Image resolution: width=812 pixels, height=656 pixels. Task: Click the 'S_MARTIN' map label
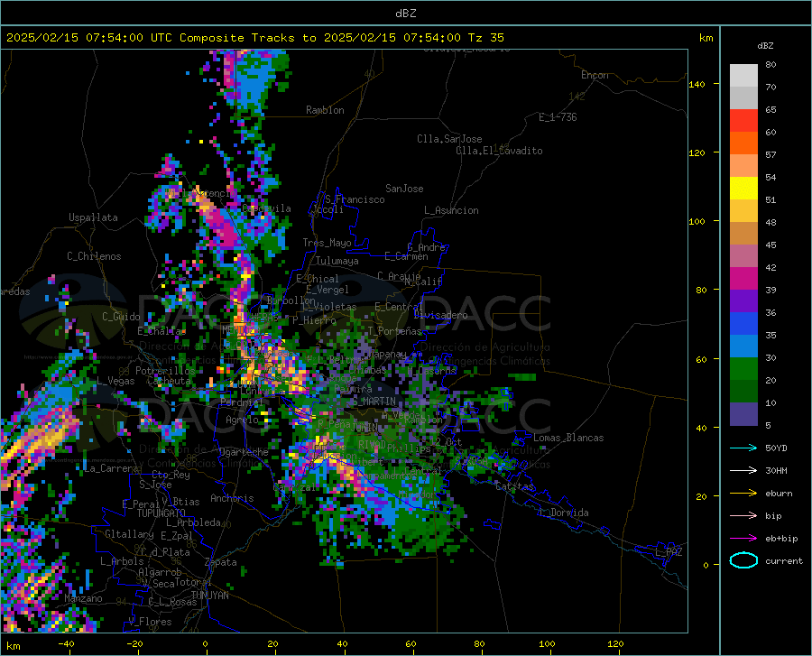[x=374, y=401]
